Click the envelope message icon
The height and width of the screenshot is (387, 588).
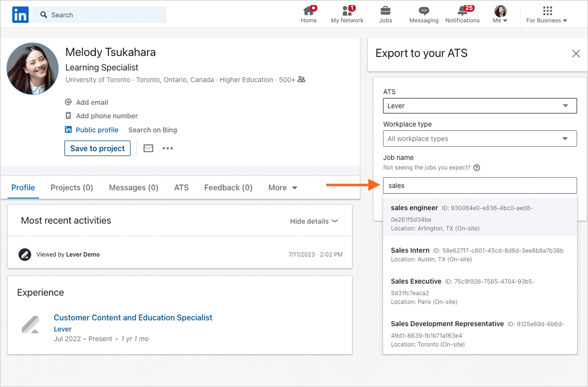tap(149, 148)
